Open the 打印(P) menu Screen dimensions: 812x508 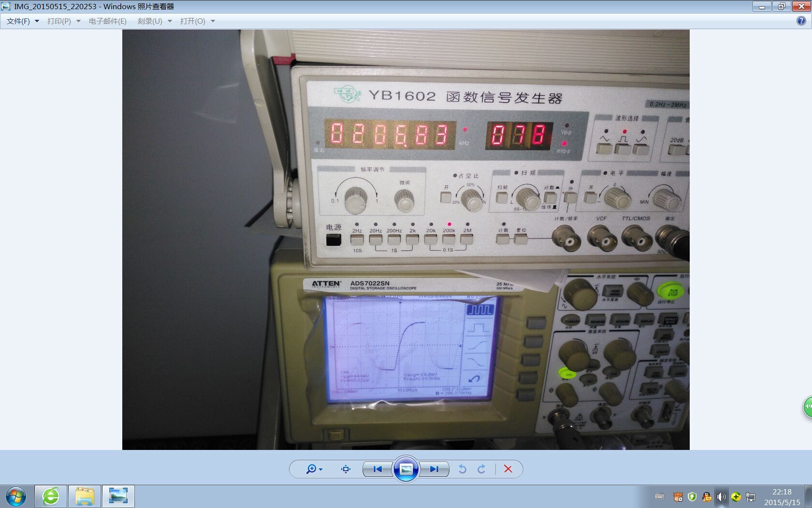pyautogui.click(x=59, y=21)
